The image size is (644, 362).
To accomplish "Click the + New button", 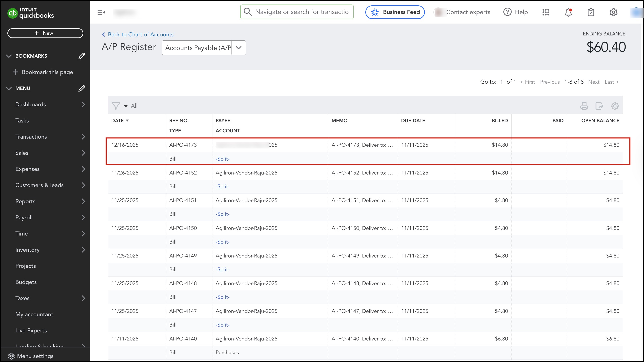I will tap(45, 33).
